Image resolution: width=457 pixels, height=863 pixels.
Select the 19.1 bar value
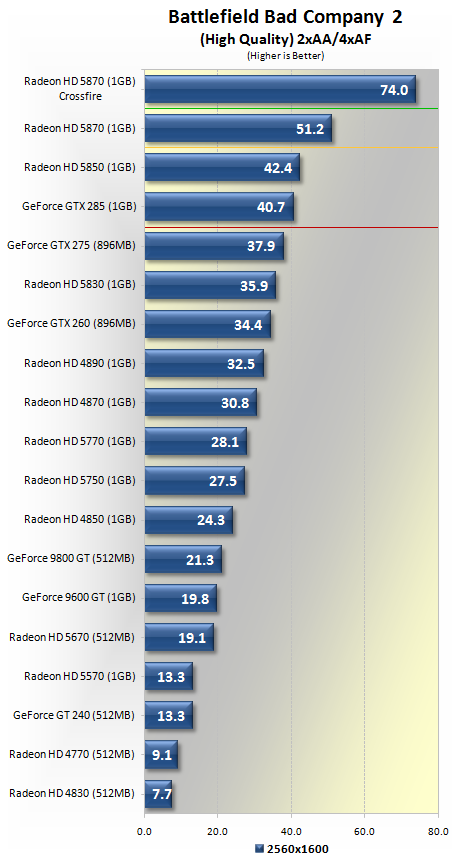point(193,639)
